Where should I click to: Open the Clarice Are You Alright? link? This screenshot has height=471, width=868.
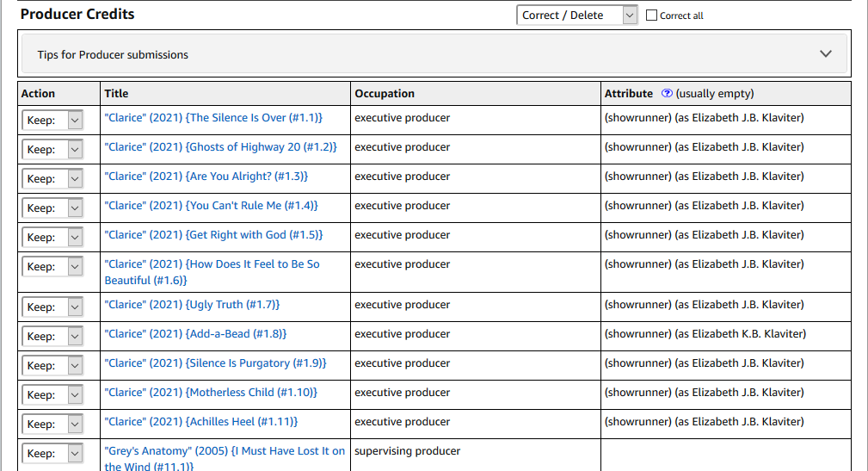[206, 177]
